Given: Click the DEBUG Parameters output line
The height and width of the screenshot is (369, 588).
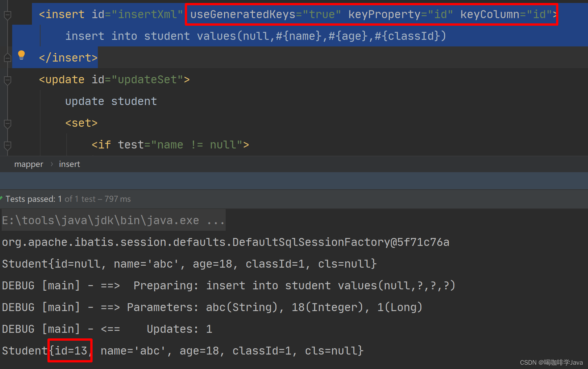Looking at the screenshot, I should click(212, 307).
